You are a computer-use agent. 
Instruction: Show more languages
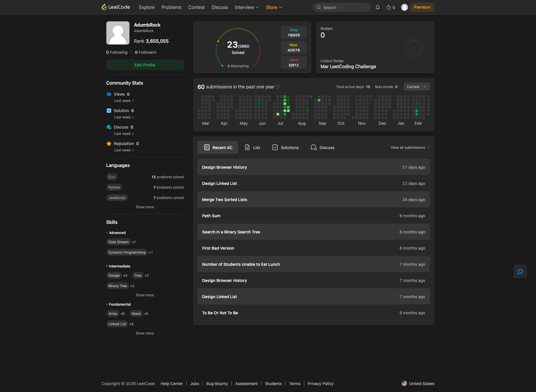145,207
